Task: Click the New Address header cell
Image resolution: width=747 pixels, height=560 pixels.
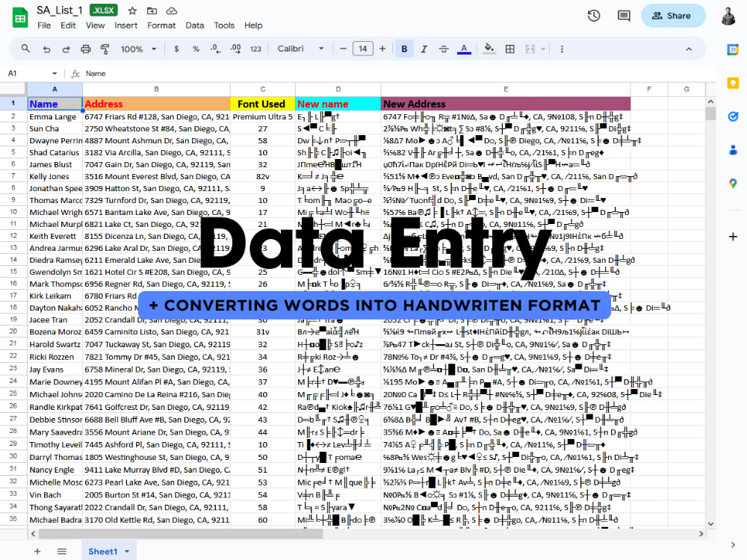Action: click(506, 104)
